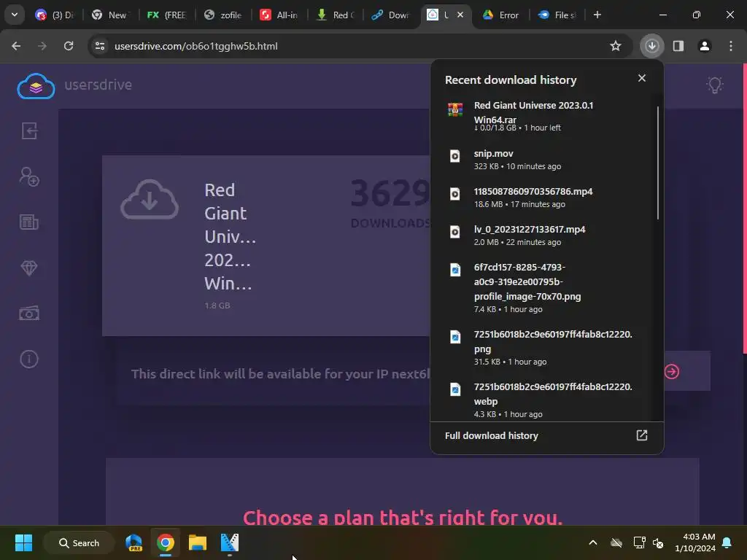Viewport: 747px width, 560px height.
Task: Switch to the (3) D… tab
Action: coord(55,15)
